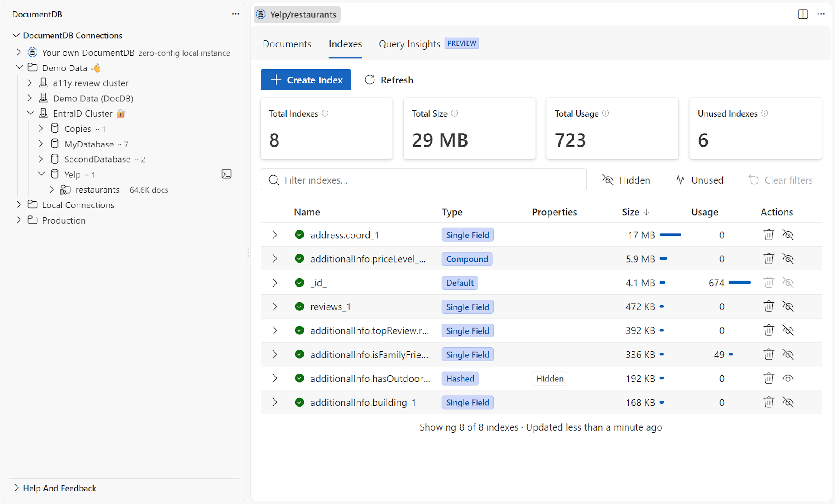Click the DocumentDB logo on zero-config instance
This screenshot has width=835, height=504.
[x=33, y=52]
